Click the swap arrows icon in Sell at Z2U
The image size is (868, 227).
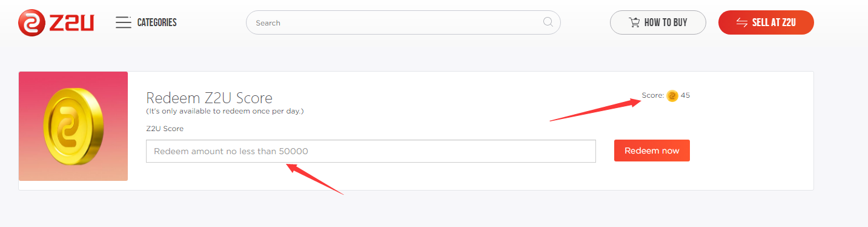click(741, 22)
